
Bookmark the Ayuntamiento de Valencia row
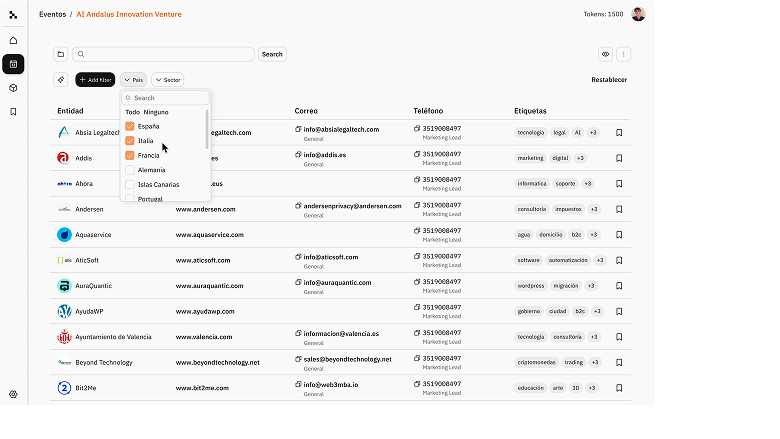pyautogui.click(x=619, y=337)
